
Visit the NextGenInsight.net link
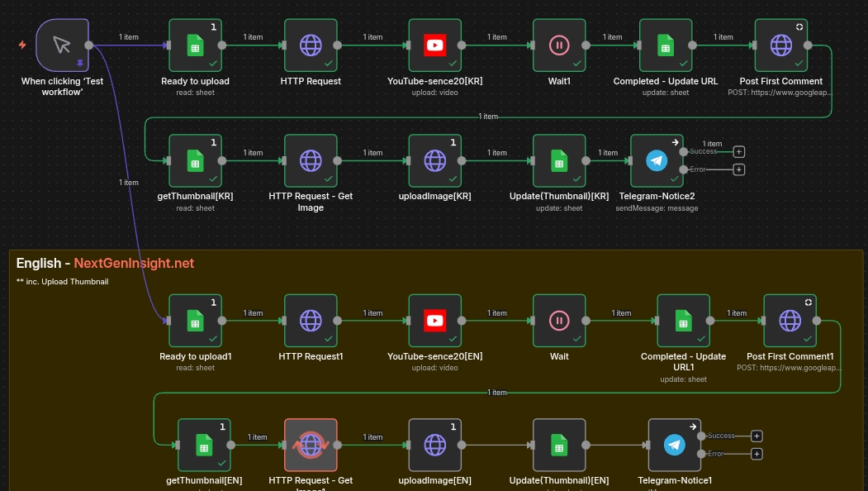(x=134, y=263)
